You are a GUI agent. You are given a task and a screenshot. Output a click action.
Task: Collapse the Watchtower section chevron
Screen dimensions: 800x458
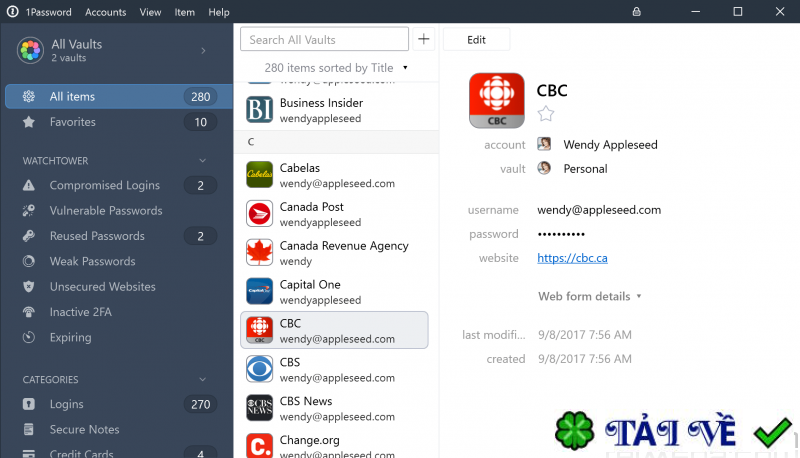[x=203, y=161]
